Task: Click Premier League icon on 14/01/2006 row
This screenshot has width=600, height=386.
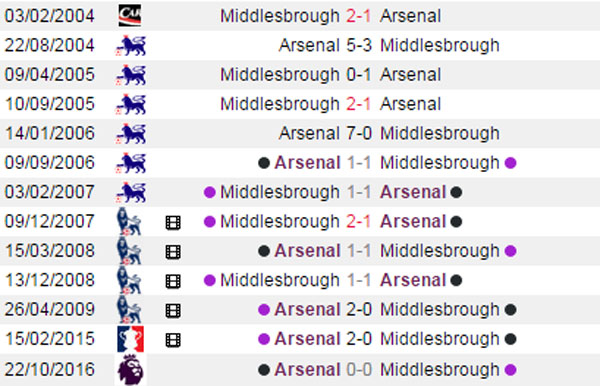Action: coord(130,133)
